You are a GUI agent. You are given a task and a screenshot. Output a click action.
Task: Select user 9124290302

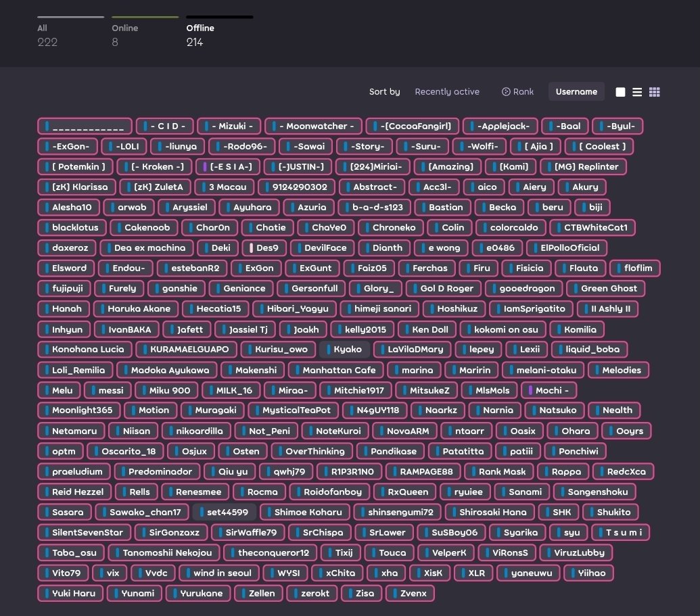click(x=296, y=187)
